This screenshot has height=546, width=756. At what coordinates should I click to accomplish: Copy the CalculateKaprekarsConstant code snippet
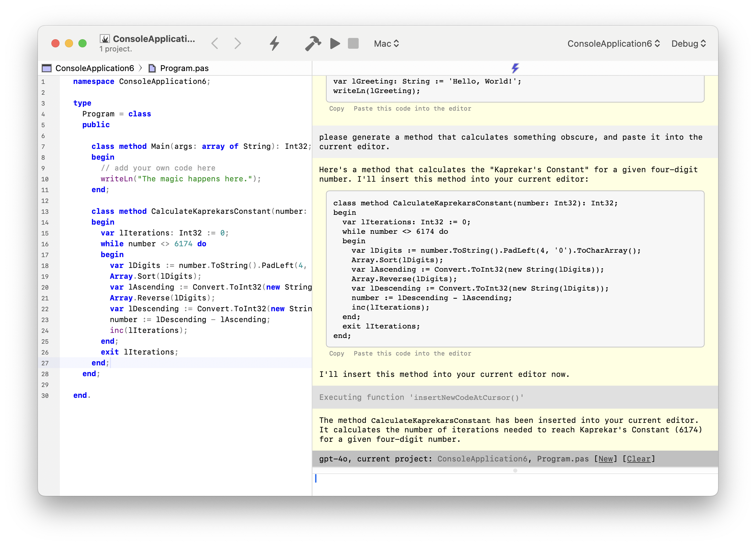(337, 354)
